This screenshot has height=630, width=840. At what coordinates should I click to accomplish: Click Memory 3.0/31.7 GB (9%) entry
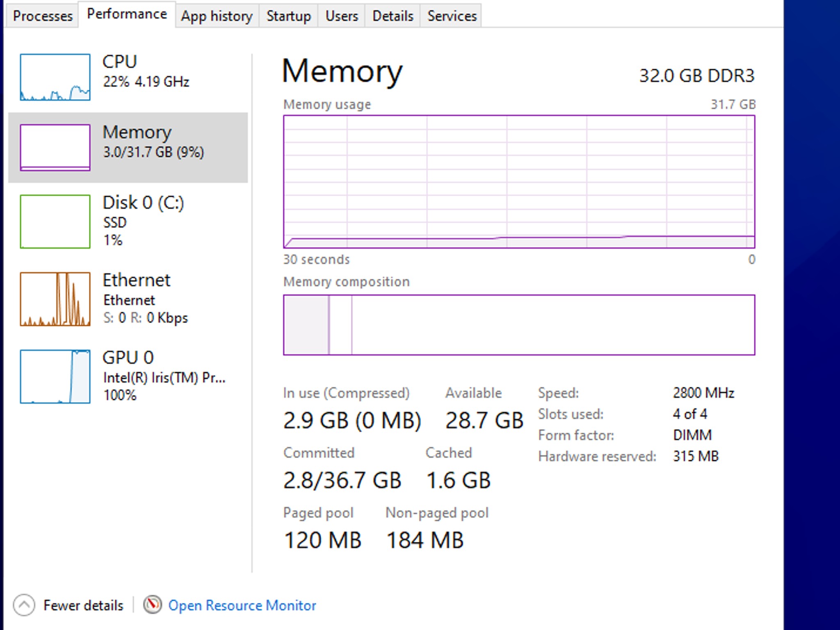153,142
